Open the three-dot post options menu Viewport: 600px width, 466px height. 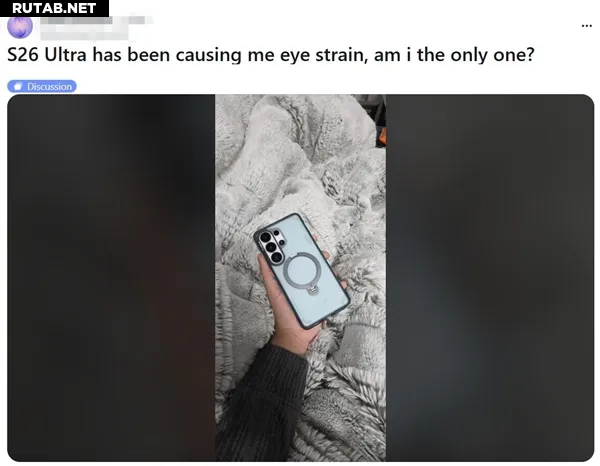pos(586,26)
